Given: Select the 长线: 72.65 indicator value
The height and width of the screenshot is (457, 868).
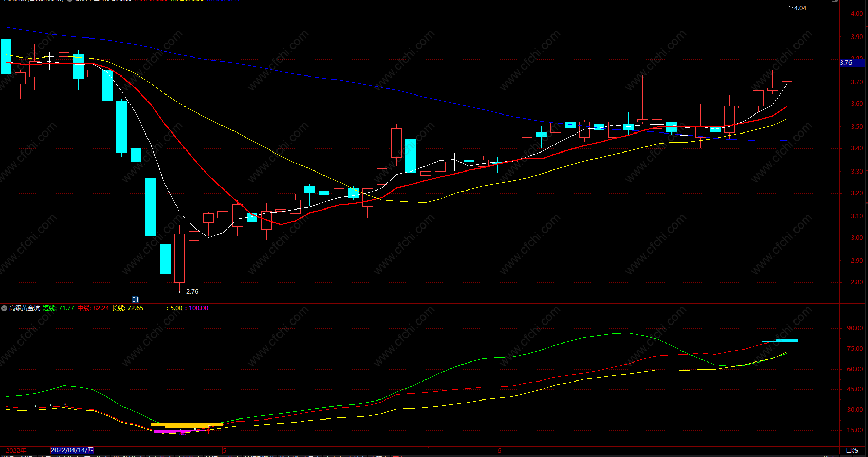Looking at the screenshot, I should (x=127, y=308).
